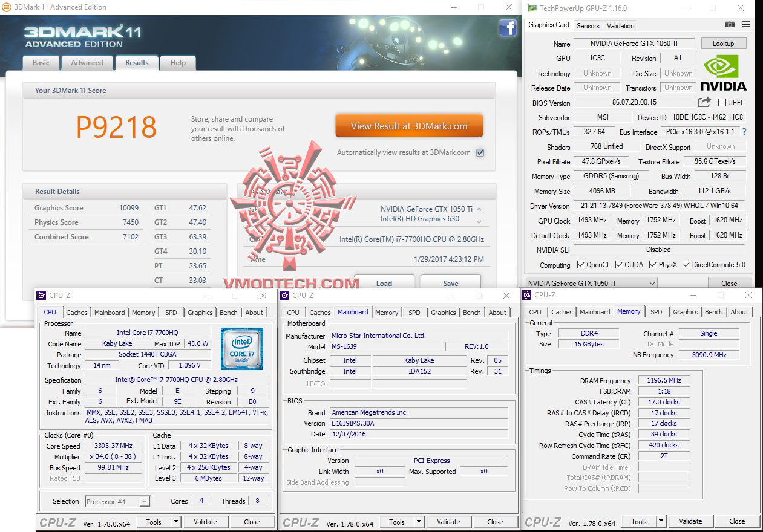Click the GT3 value 63.39
763x532 pixels.
(198, 237)
